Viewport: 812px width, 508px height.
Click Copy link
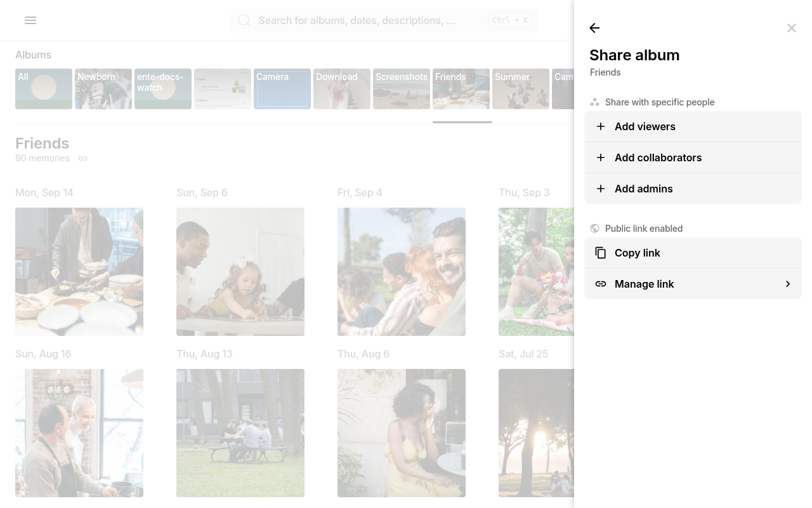[693, 253]
